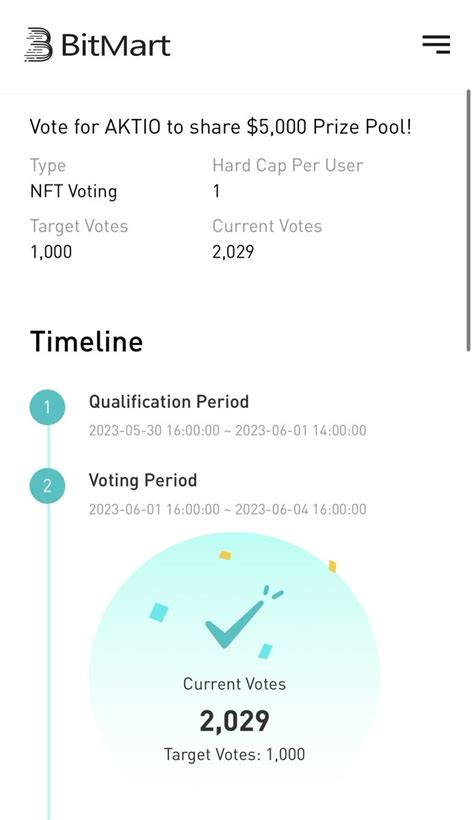Viewport: 474px width, 820px height.
Task: Click the Voting Period heading
Action: point(143,480)
